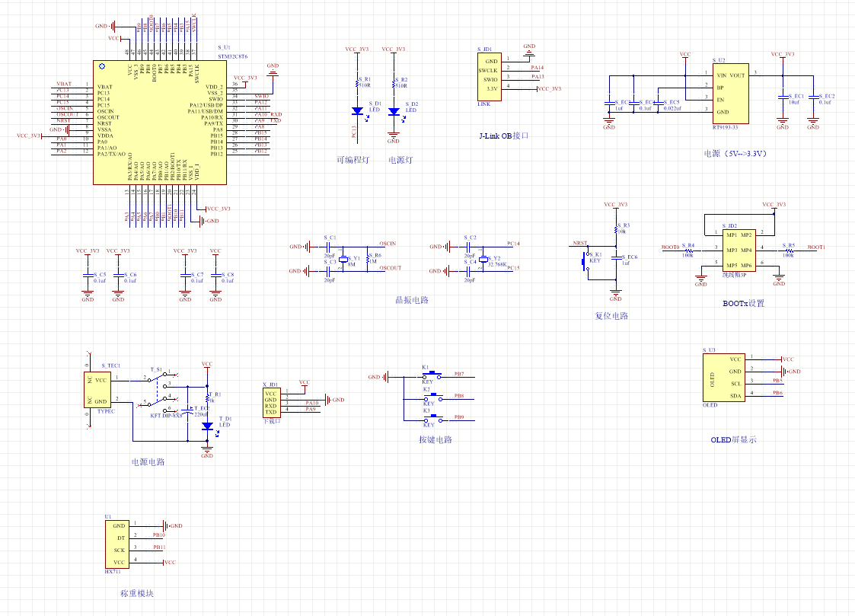Click the "称重模块" caption text
The width and height of the screenshot is (855, 616).
(136, 593)
